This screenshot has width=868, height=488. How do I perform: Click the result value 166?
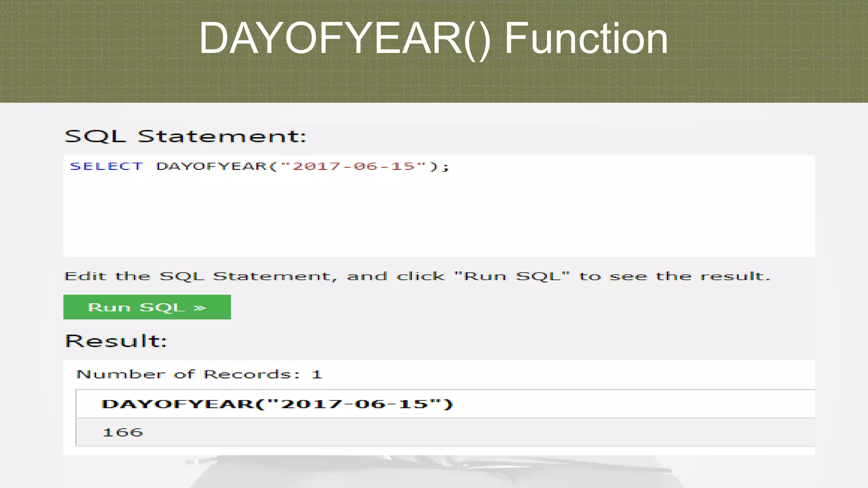(122, 432)
